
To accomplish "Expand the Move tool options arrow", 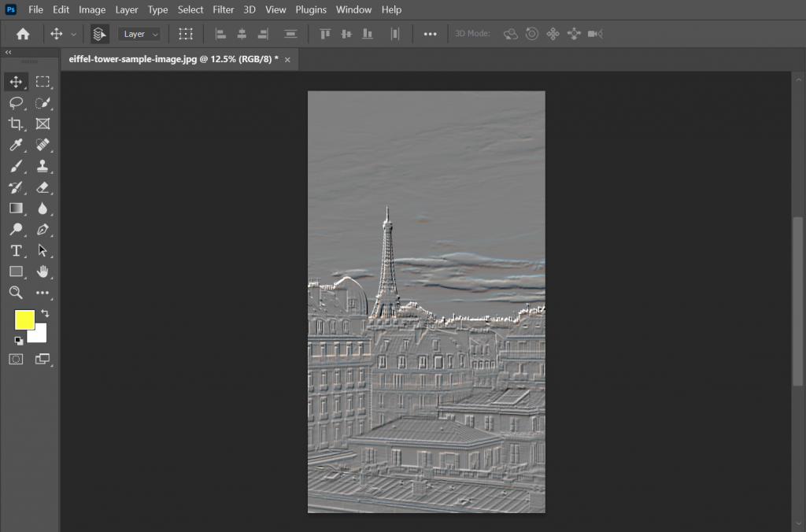I will click(73, 33).
